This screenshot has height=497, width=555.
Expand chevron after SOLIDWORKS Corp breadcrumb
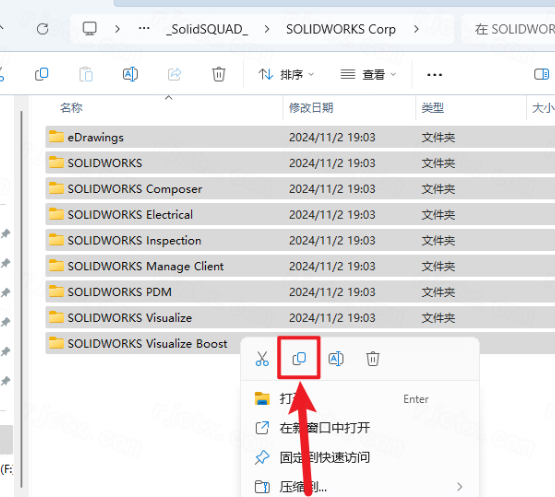[416, 29]
